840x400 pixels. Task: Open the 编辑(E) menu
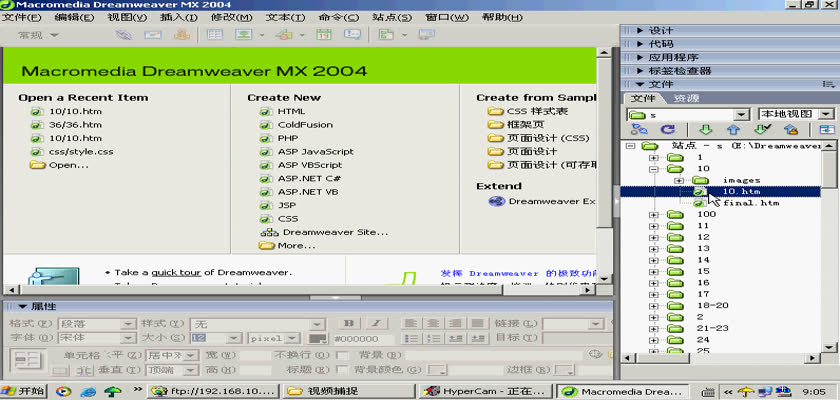click(74, 17)
